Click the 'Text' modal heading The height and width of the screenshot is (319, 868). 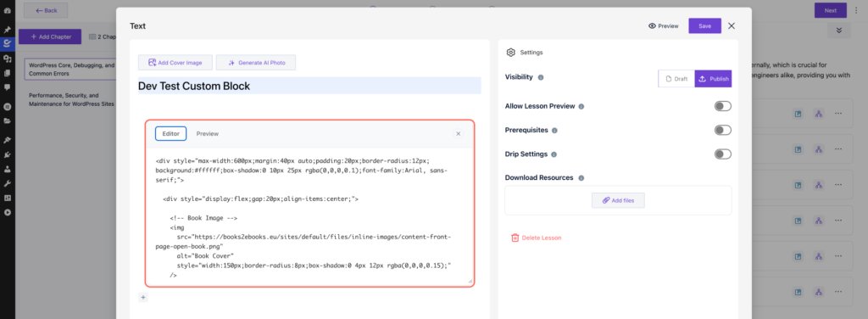137,26
